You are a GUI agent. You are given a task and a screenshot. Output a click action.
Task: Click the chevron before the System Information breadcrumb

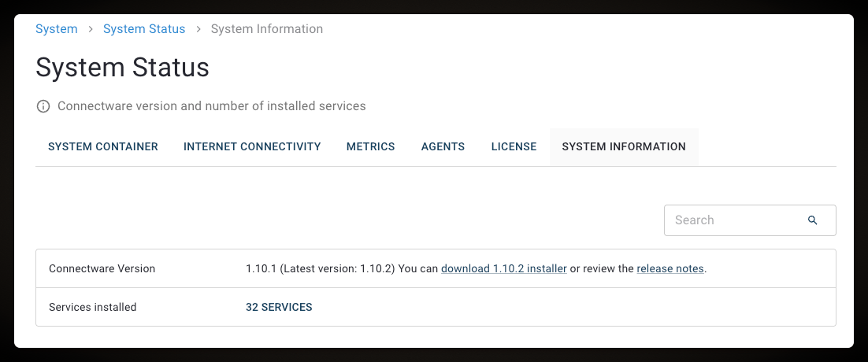198,29
